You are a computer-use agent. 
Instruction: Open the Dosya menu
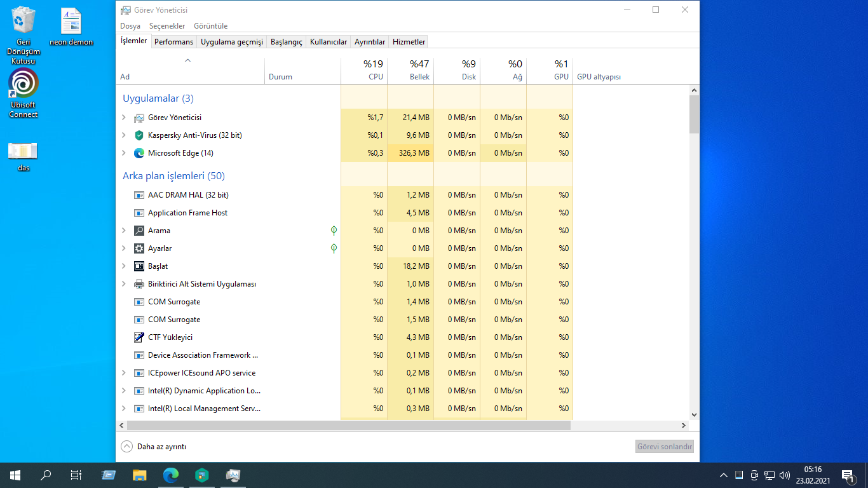pyautogui.click(x=130, y=26)
